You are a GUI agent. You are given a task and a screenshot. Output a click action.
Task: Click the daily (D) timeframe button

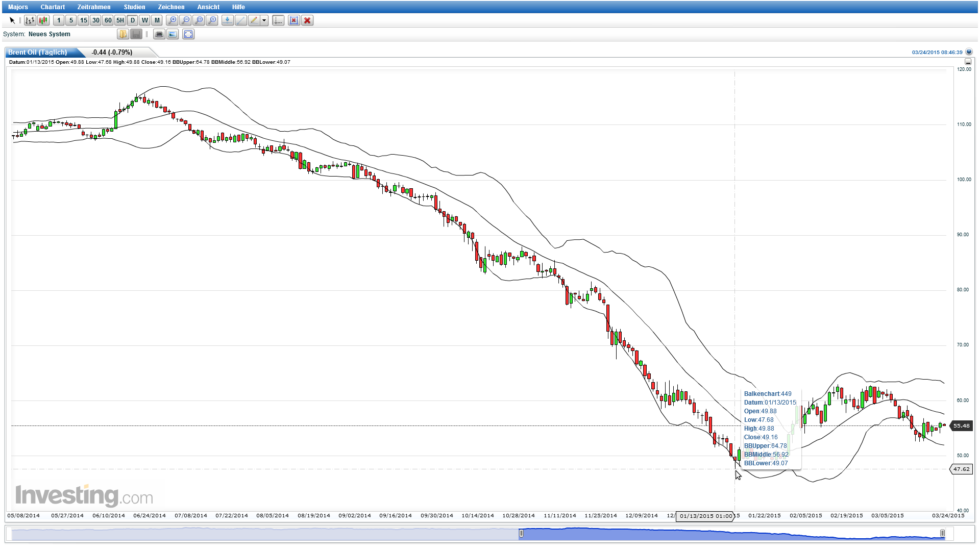(132, 20)
